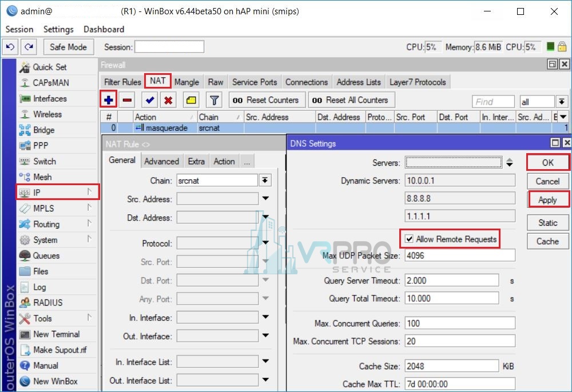
Task: Open the Dashboard menu
Action: pos(104,29)
